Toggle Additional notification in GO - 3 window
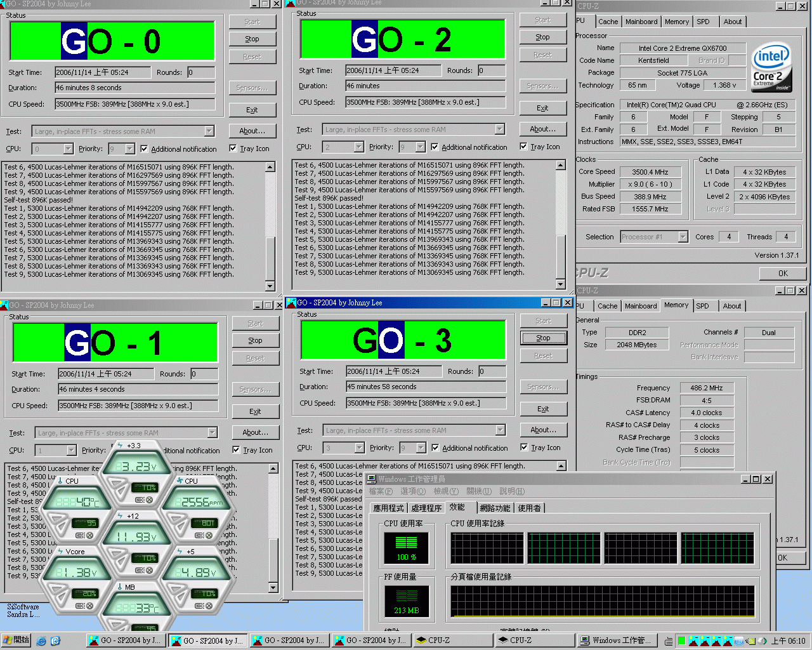812x650 pixels. [x=435, y=448]
